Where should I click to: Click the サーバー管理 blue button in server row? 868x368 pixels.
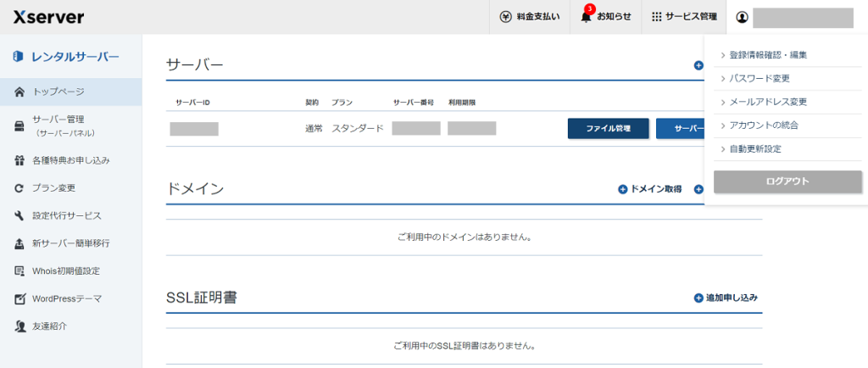(681, 128)
